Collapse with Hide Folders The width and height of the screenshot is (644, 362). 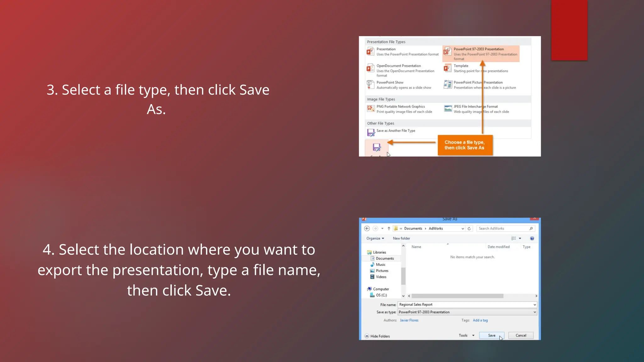point(377,336)
